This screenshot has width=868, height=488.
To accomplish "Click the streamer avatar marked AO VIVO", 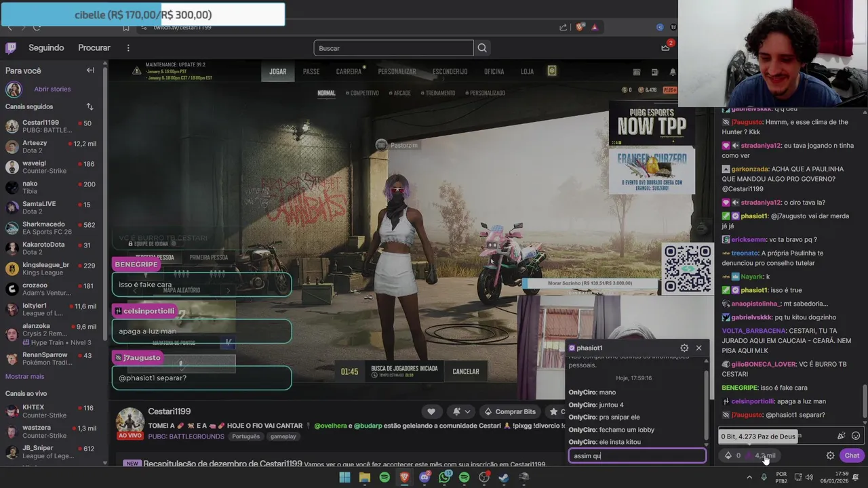I will (x=130, y=423).
